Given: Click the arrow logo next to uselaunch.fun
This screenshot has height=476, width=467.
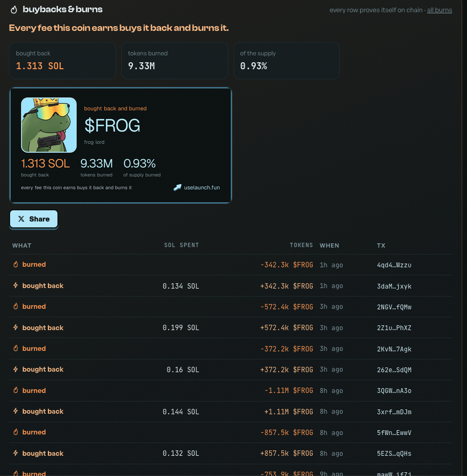Looking at the screenshot, I should pyautogui.click(x=178, y=187).
